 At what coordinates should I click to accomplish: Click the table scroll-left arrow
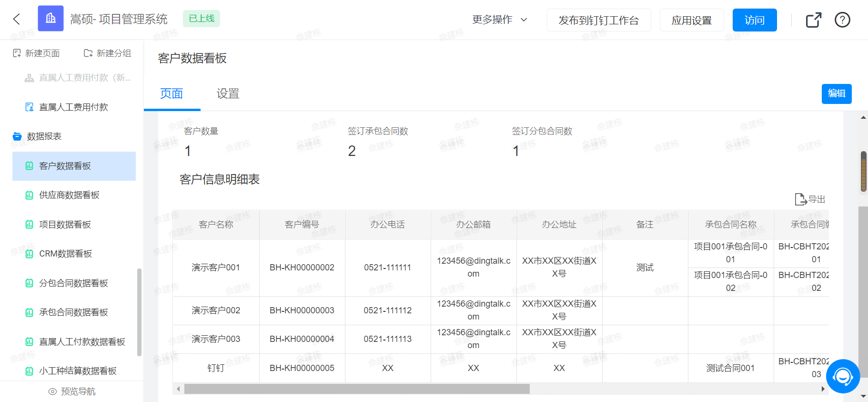point(178,389)
